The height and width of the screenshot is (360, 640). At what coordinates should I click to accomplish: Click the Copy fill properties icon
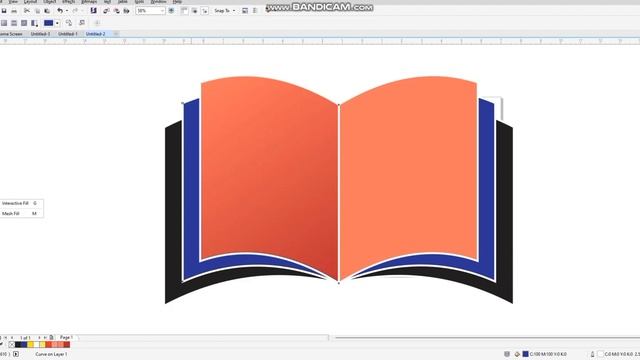(x=69, y=23)
